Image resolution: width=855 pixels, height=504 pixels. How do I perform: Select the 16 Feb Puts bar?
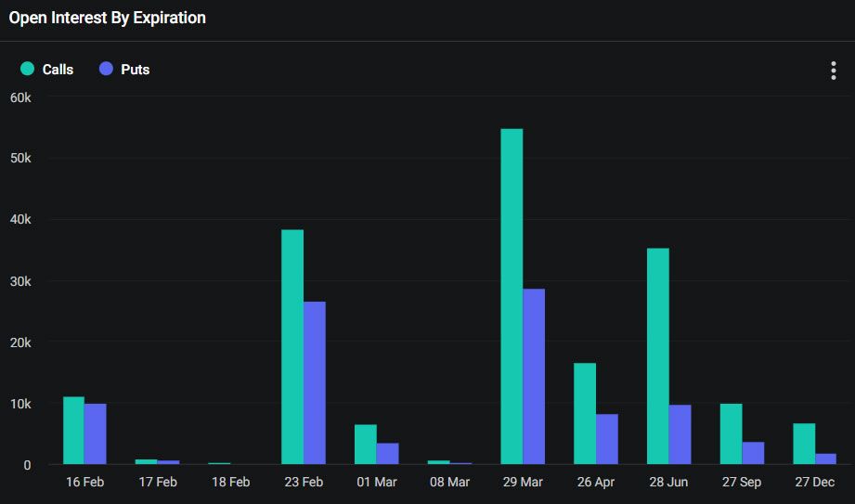96,434
